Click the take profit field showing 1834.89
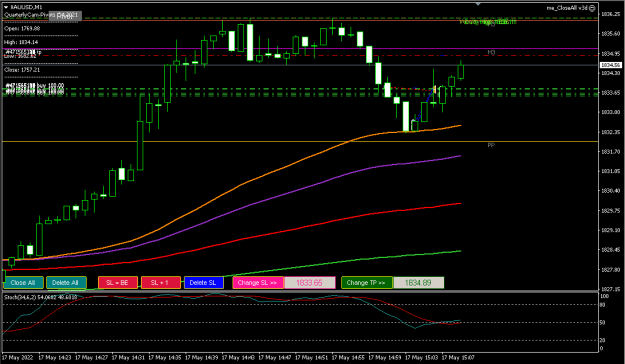 pyautogui.click(x=418, y=283)
